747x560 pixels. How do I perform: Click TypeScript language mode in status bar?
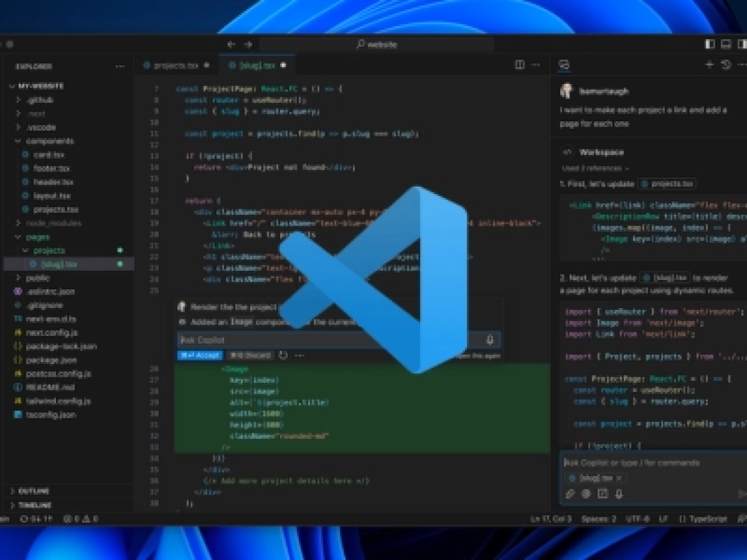pyautogui.click(x=703, y=519)
